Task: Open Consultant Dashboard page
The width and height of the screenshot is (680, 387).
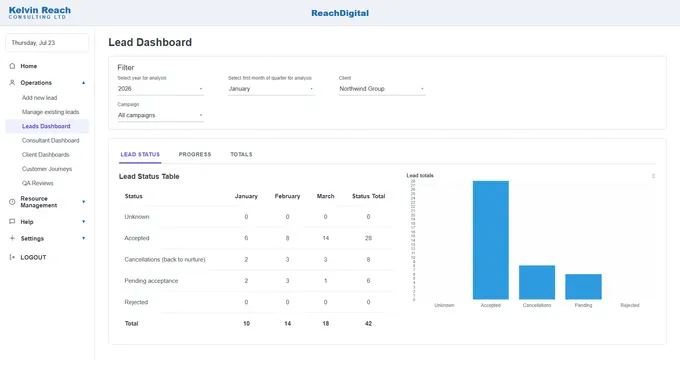Action: (50, 141)
